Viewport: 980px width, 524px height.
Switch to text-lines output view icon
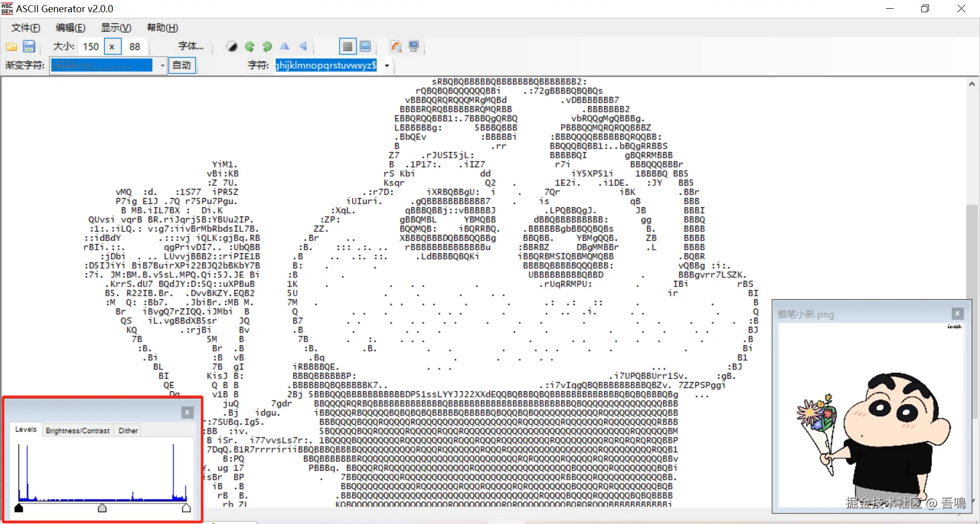[347, 47]
